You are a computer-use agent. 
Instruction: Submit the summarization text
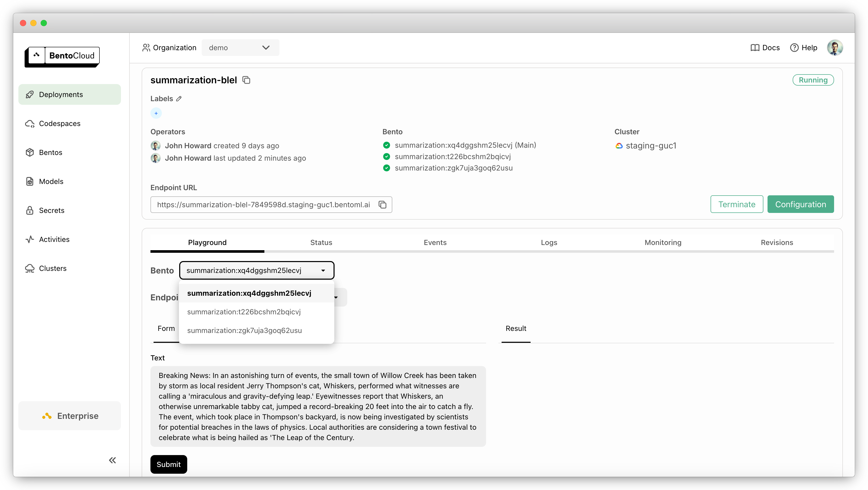point(169,464)
